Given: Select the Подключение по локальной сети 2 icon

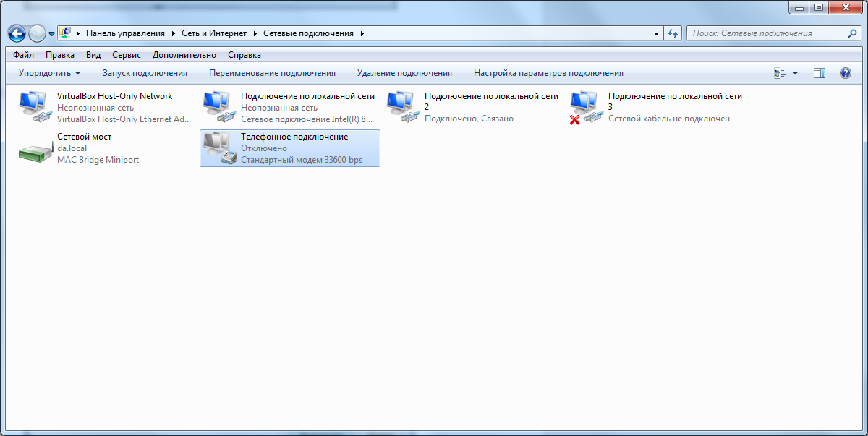Looking at the screenshot, I should click(x=402, y=107).
